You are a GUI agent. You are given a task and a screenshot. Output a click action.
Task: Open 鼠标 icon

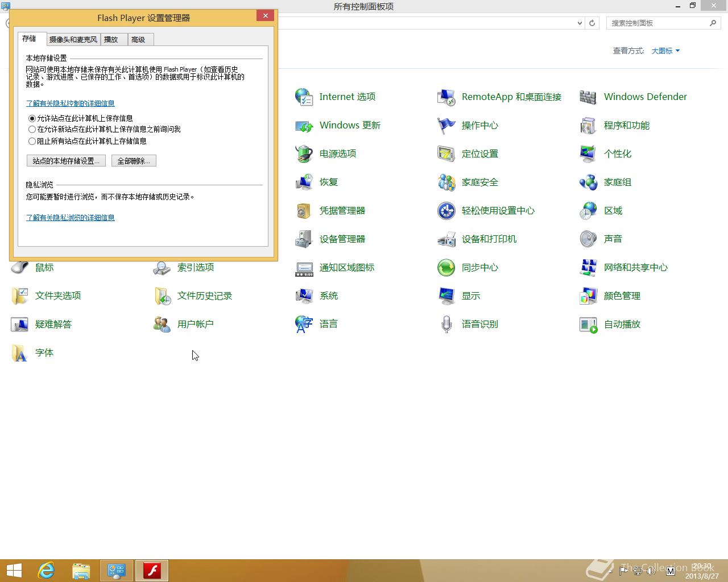(x=20, y=268)
